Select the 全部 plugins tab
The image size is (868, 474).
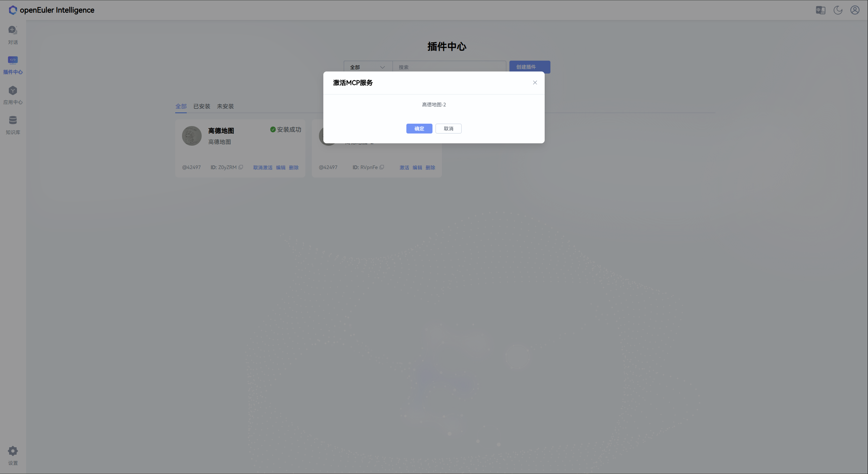pyautogui.click(x=181, y=106)
